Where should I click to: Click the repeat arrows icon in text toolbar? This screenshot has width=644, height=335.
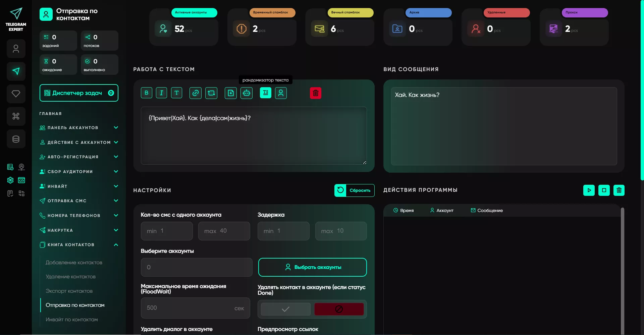[x=211, y=93]
